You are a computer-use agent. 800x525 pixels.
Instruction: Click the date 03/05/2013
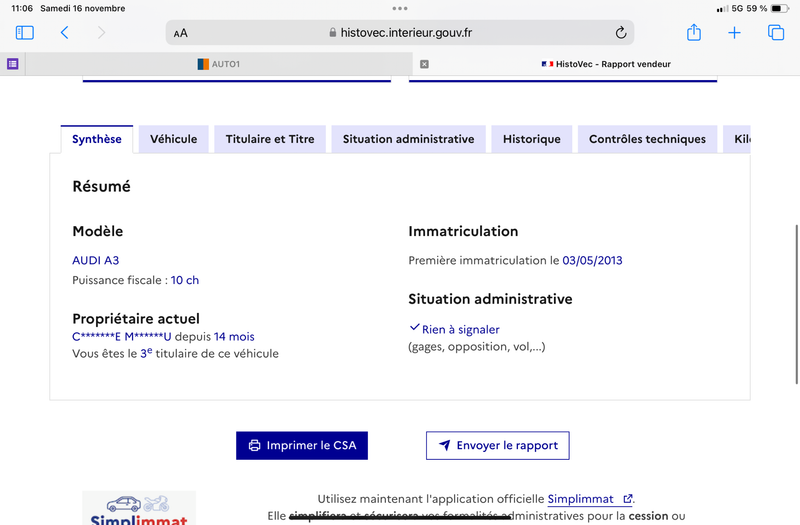[592, 260]
